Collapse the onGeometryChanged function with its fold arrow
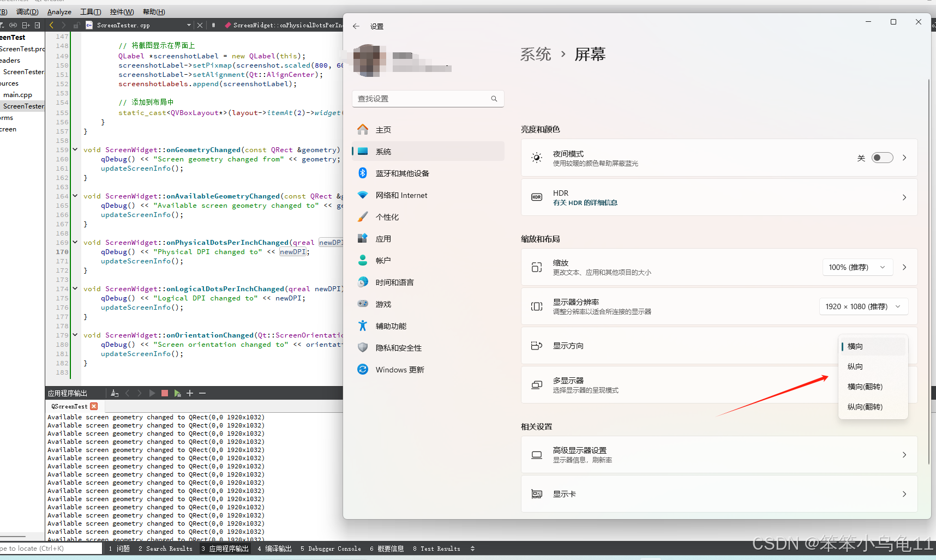The image size is (936, 560). pyautogui.click(x=75, y=149)
